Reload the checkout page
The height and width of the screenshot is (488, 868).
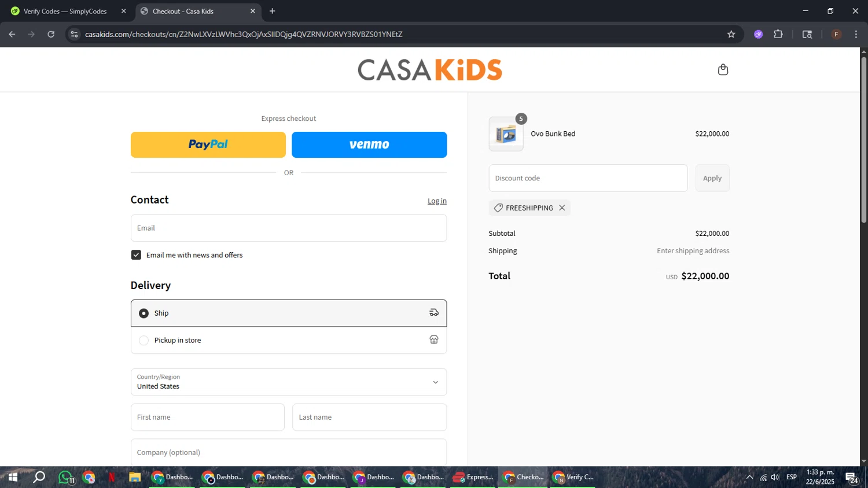(51, 34)
